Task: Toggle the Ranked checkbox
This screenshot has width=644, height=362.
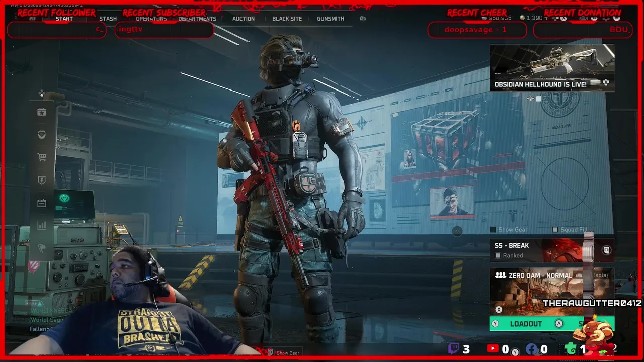Action: [498, 256]
